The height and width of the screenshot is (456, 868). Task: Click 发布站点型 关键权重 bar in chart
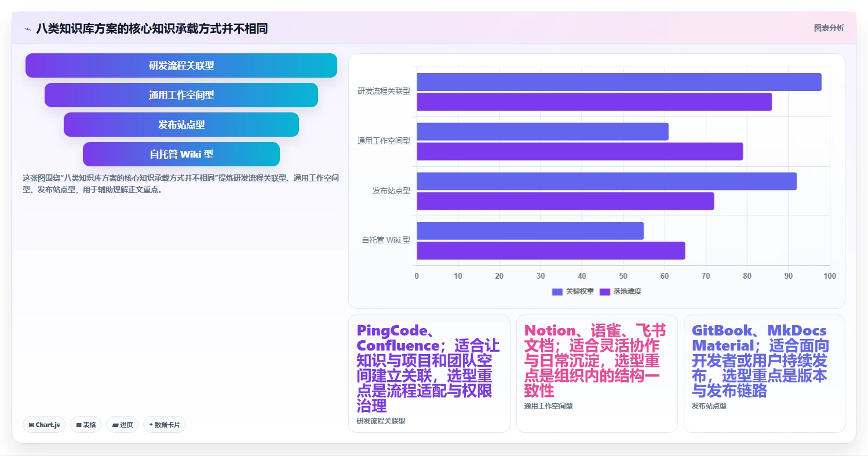tap(607, 181)
